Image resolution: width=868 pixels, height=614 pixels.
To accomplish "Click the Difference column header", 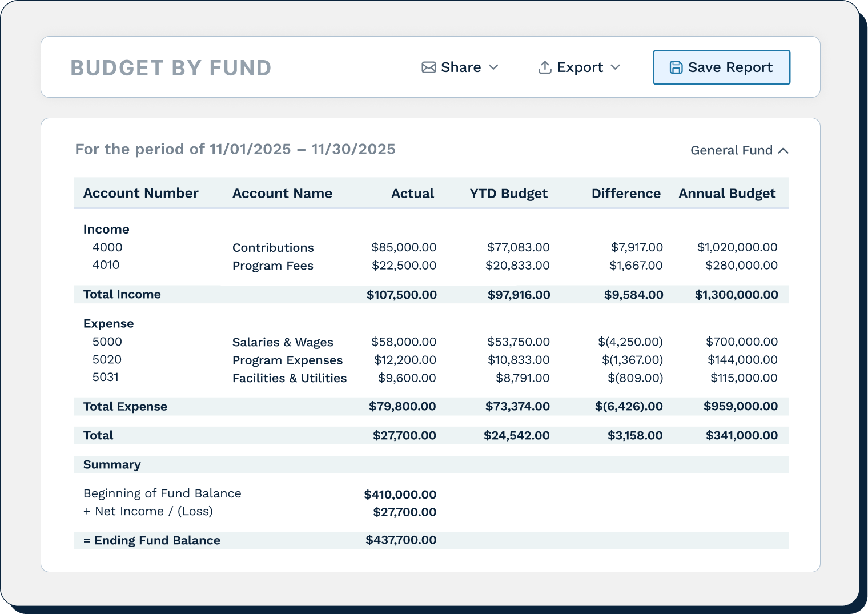I will [x=626, y=193].
